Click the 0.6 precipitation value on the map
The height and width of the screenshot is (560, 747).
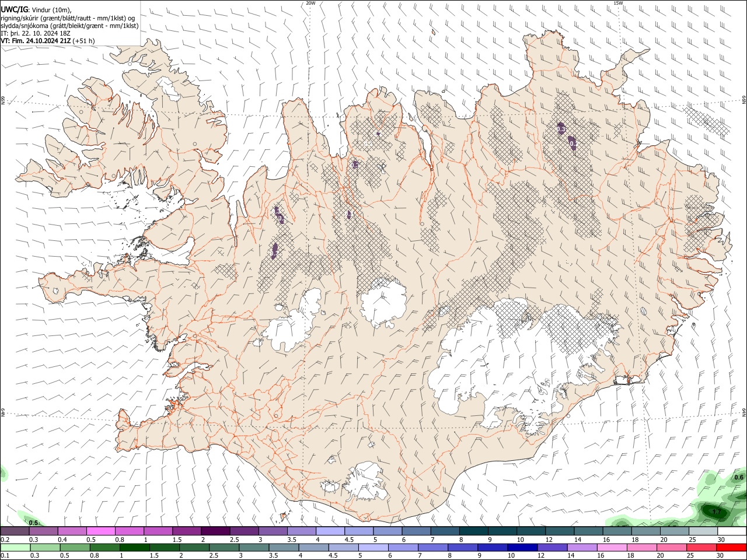[x=738, y=477]
